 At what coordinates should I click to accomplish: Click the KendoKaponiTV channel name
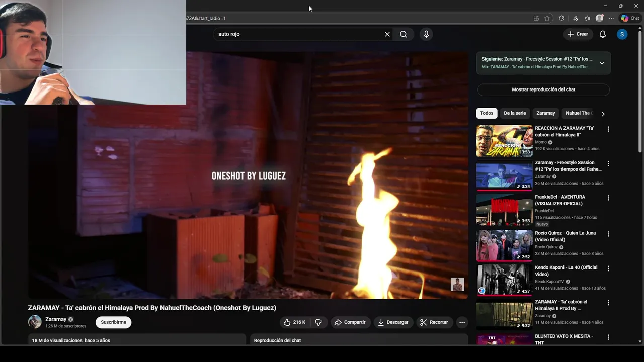tap(549, 282)
